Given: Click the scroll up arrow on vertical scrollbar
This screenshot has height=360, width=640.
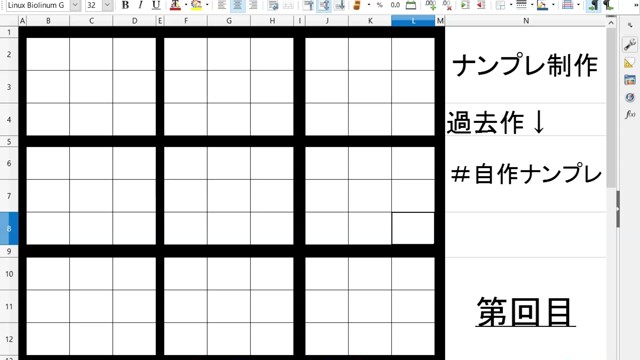Looking at the screenshot, I should point(611,23).
